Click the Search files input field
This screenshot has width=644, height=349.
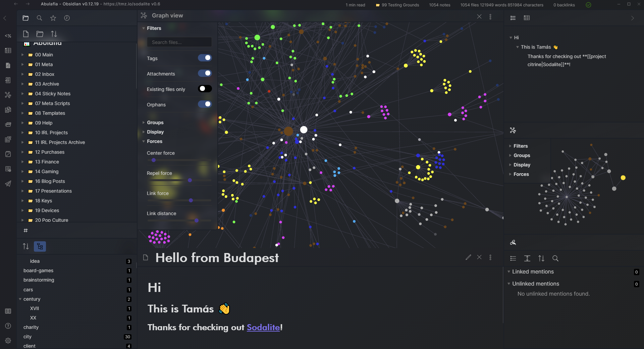[179, 42]
